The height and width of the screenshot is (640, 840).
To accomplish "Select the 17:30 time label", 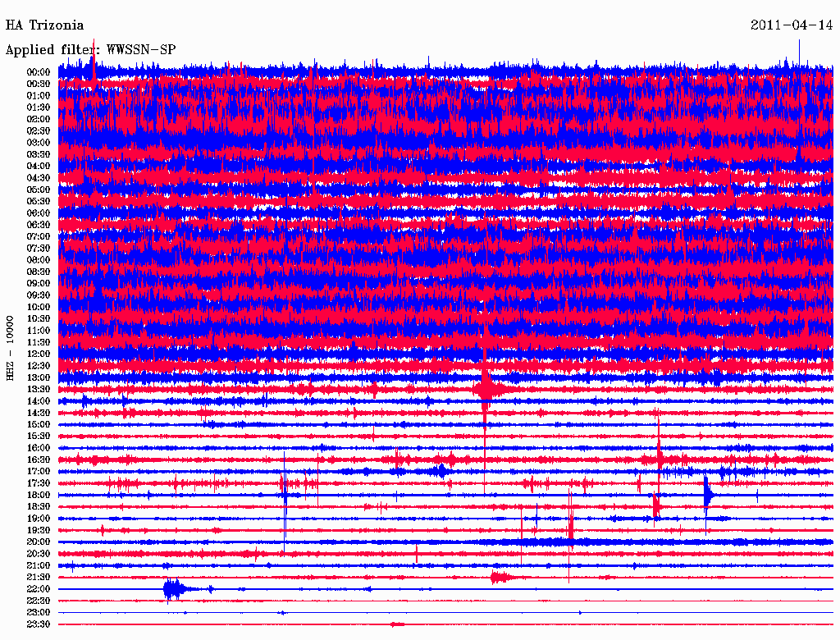I will 39,483.
